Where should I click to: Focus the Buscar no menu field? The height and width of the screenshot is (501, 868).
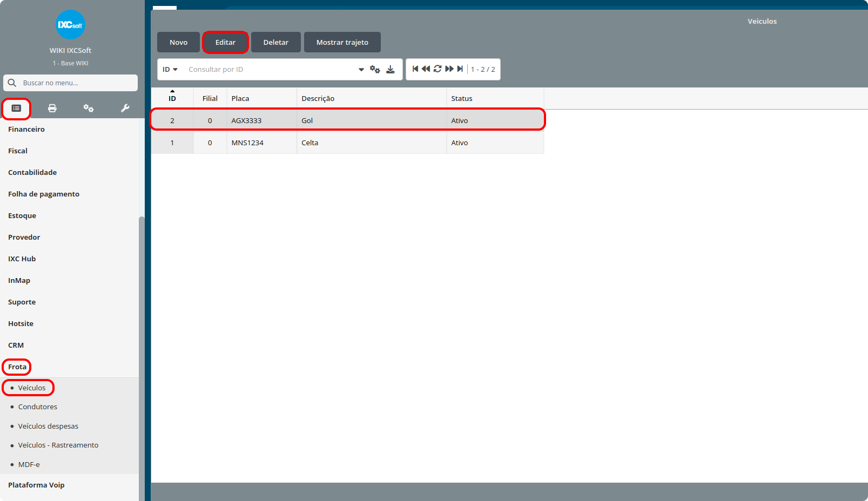[x=78, y=83]
